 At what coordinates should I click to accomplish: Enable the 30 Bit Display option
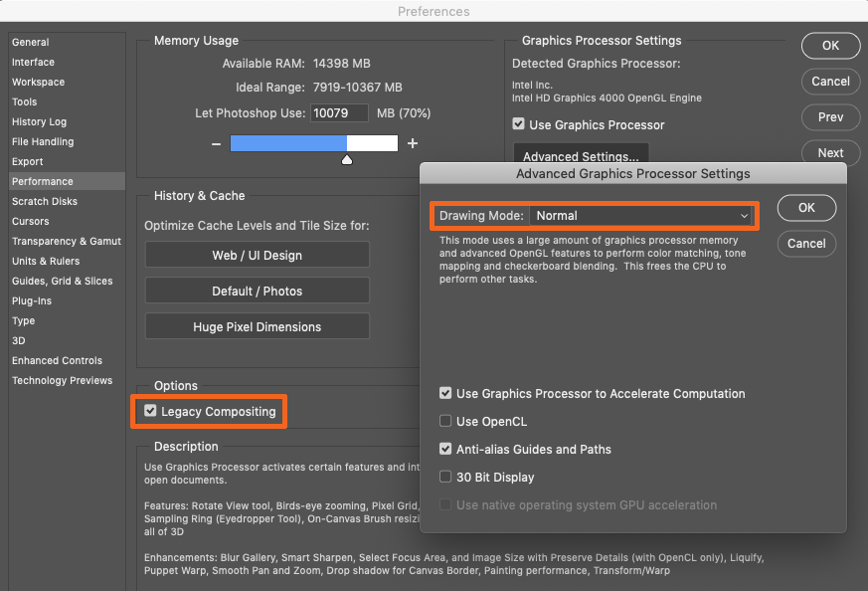[x=445, y=477]
